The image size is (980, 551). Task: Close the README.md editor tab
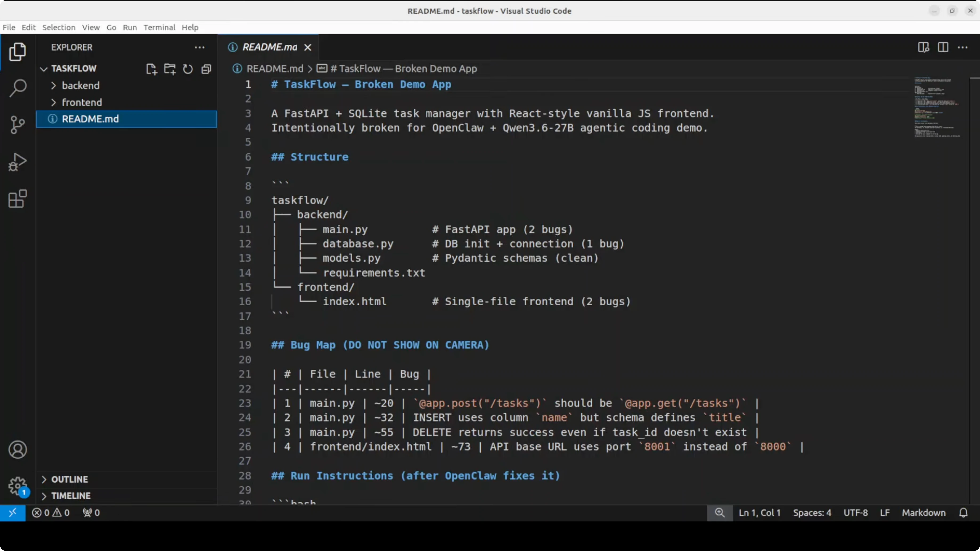[x=308, y=47]
